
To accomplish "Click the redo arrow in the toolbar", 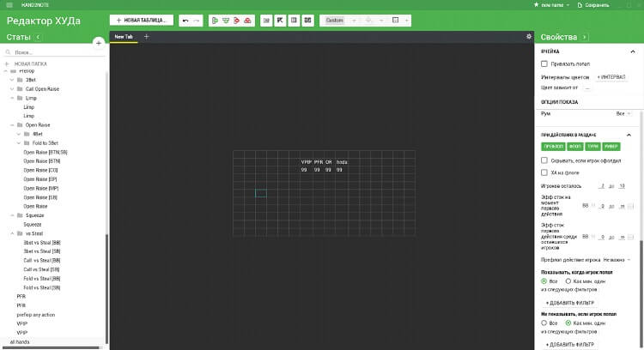I will (197, 20).
